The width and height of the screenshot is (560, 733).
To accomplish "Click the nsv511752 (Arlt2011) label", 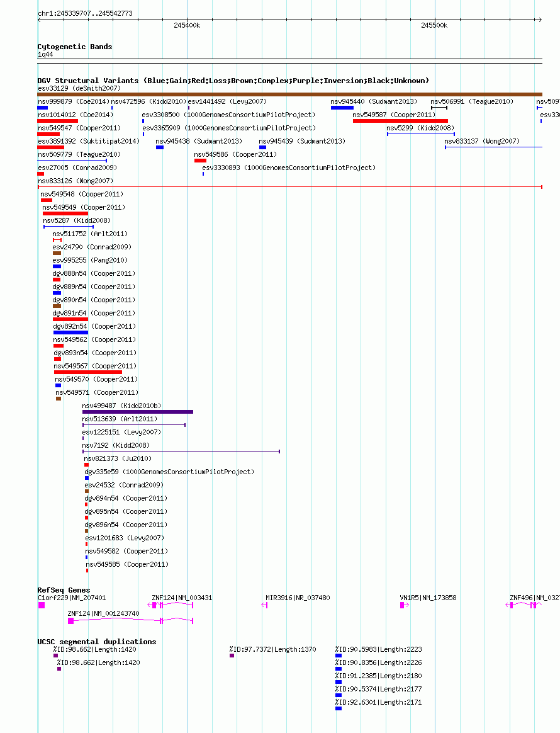I will point(90,234).
